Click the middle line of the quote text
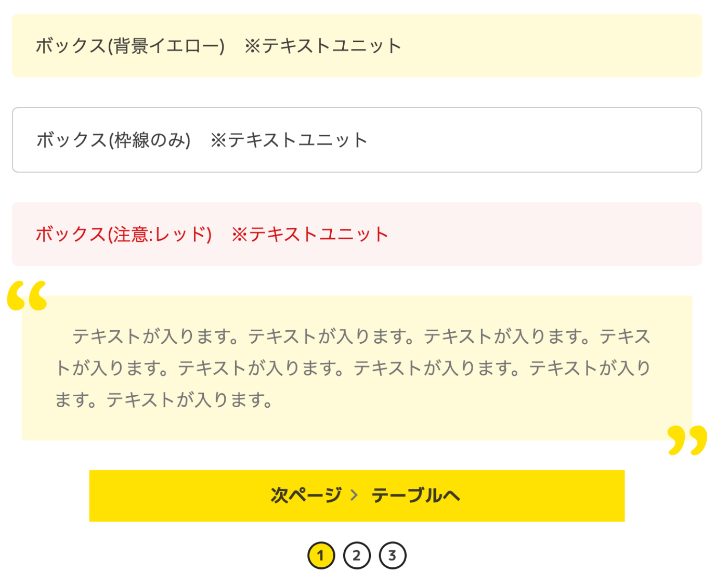This screenshot has height=584, width=728. point(354,368)
